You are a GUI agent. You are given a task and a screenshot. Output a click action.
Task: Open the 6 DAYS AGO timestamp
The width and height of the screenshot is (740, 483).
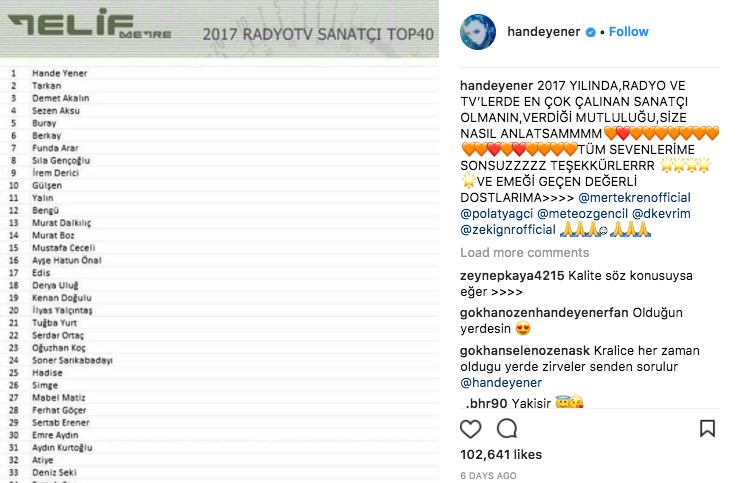click(488, 475)
